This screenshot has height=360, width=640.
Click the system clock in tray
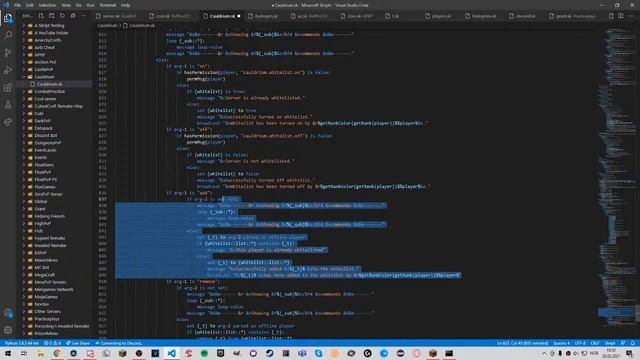[x=611, y=353]
